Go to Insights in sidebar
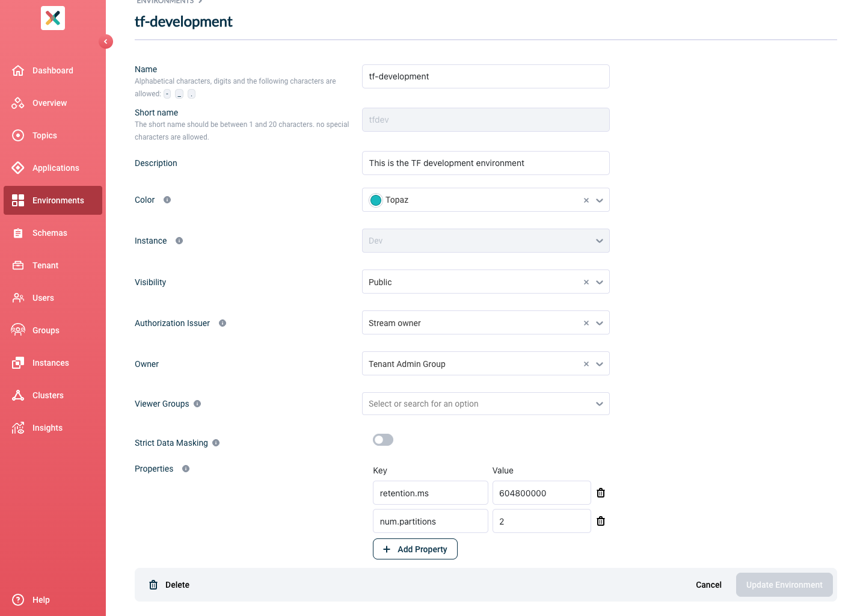 coord(53,428)
